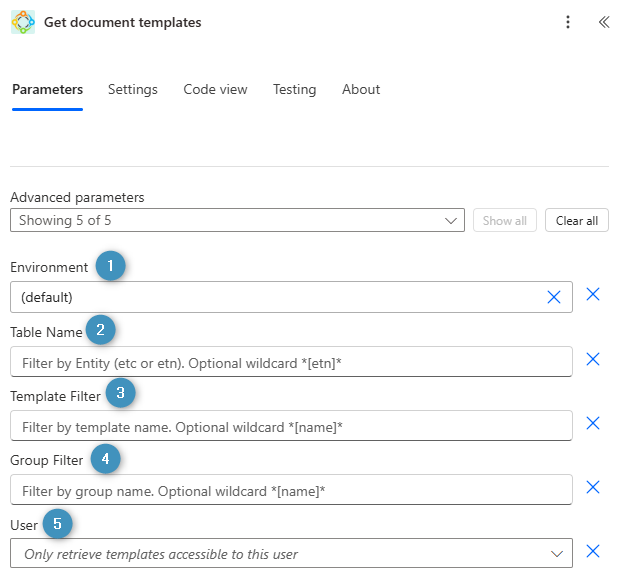Click the Get document templates connector icon
Image resolution: width=618 pixels, height=580 pixels.
(x=23, y=22)
